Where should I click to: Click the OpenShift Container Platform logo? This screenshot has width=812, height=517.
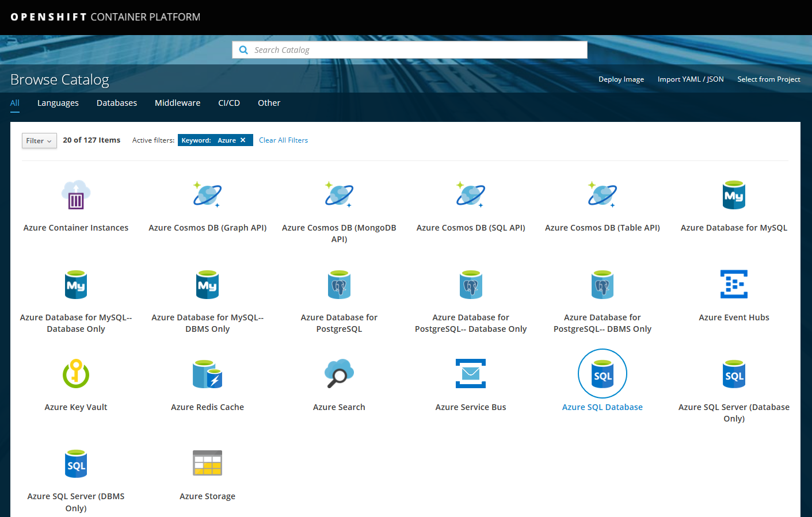pyautogui.click(x=105, y=17)
